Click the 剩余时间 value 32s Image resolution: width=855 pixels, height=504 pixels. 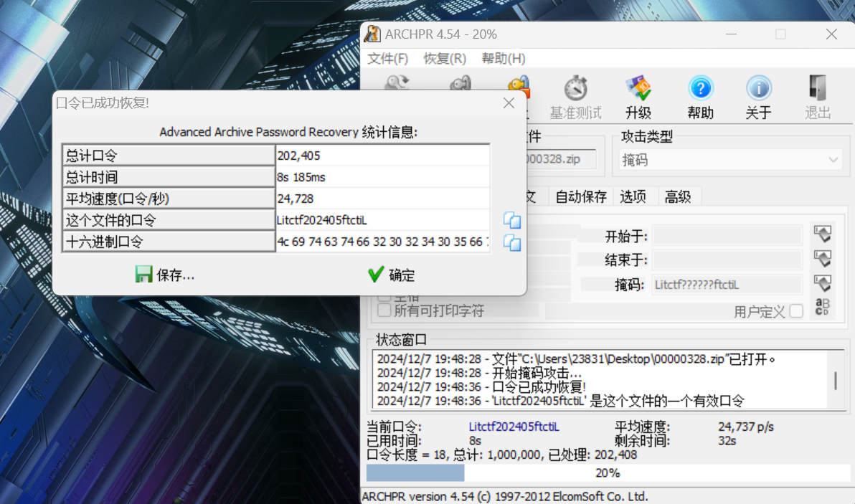pos(727,440)
